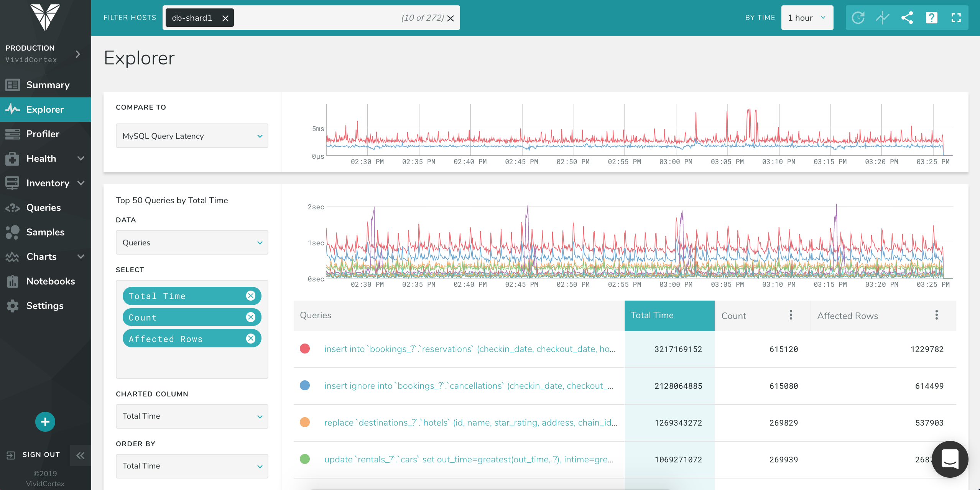
Task: Enter fullscreen mode using the expand icon
Action: (x=956, y=18)
